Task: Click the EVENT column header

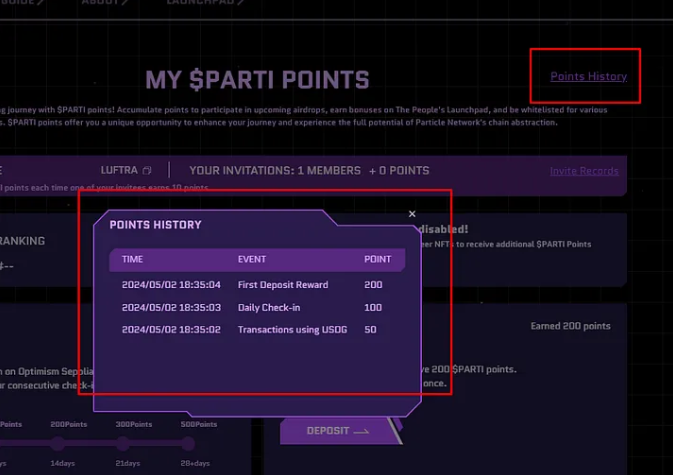Action: pos(252,259)
